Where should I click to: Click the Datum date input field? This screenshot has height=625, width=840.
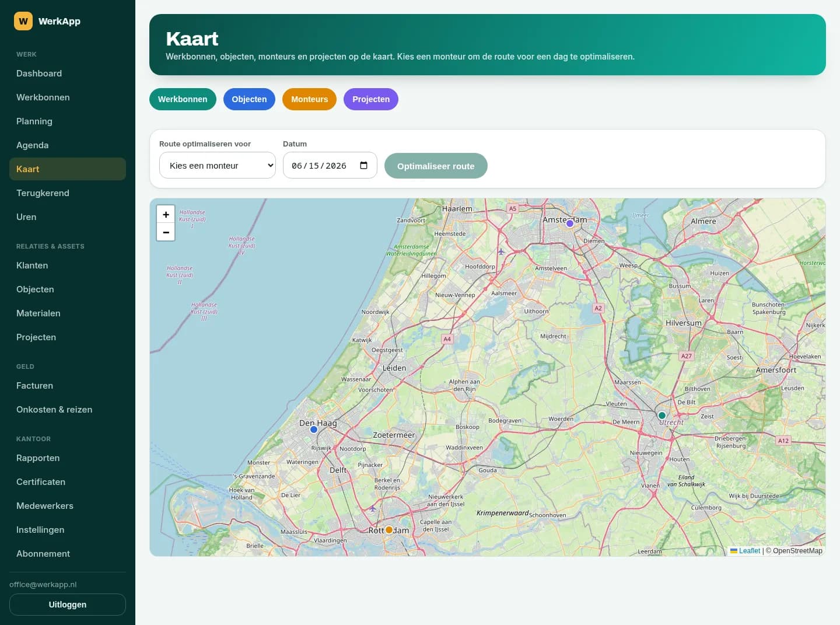(x=330, y=166)
